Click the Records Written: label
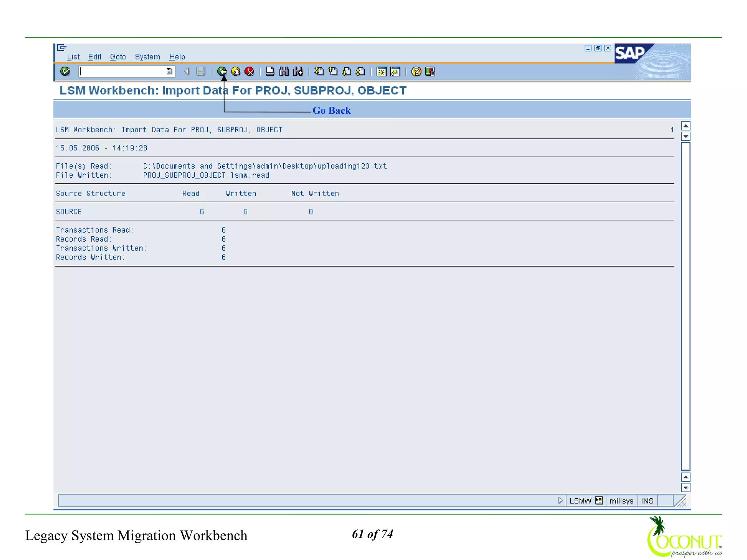 tap(90, 257)
